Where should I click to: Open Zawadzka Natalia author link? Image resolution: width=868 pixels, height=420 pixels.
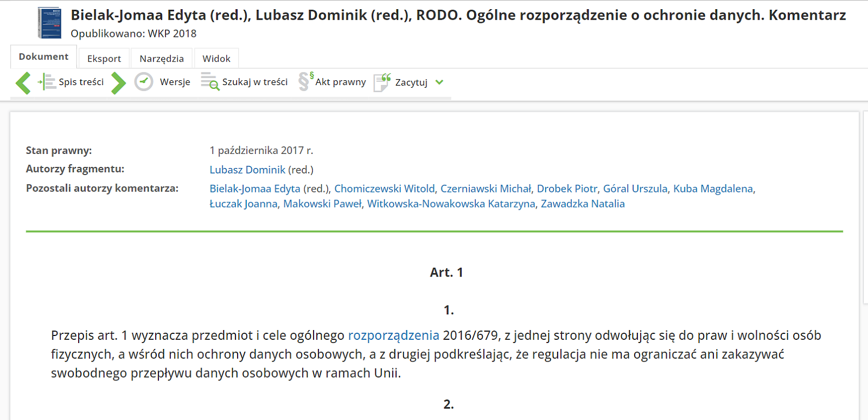(x=583, y=204)
